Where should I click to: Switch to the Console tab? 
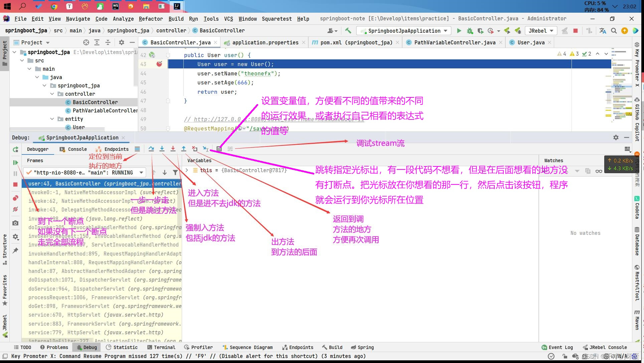[x=77, y=149]
